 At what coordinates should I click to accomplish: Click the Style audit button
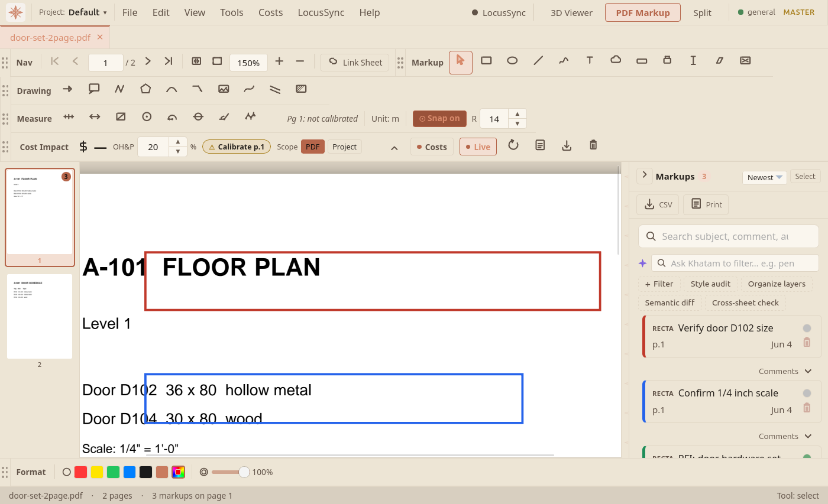coord(711,284)
